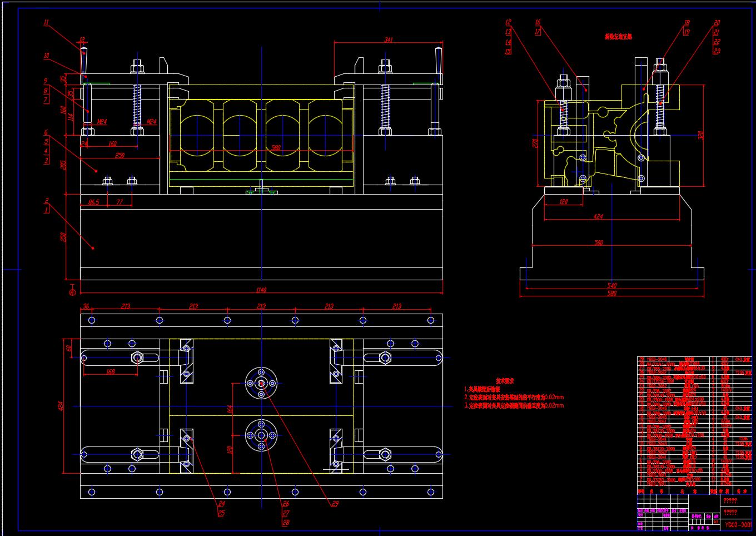Select part balloon number 8
The height and width of the screenshot is (536, 756).
(46, 90)
